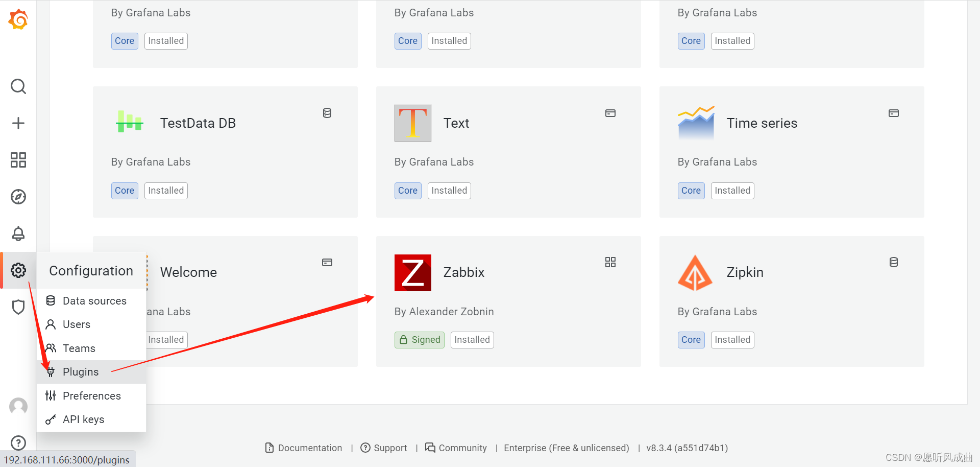Click the orange Zipkin logo

click(x=695, y=273)
